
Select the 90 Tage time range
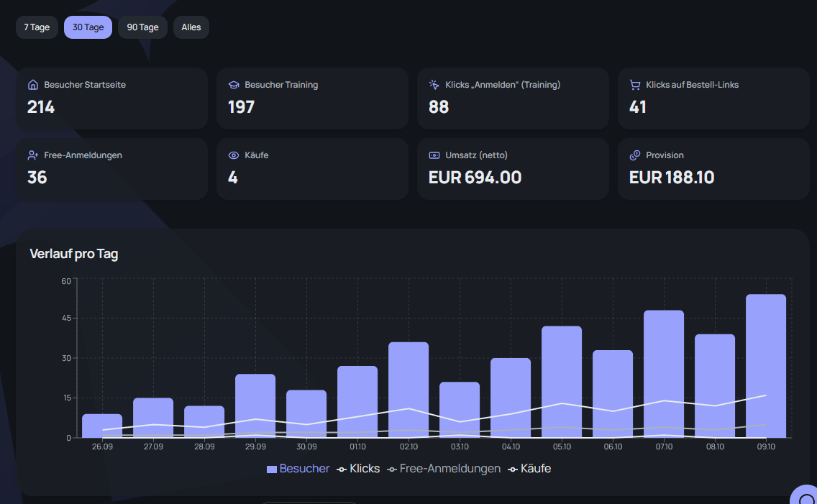[x=143, y=27]
